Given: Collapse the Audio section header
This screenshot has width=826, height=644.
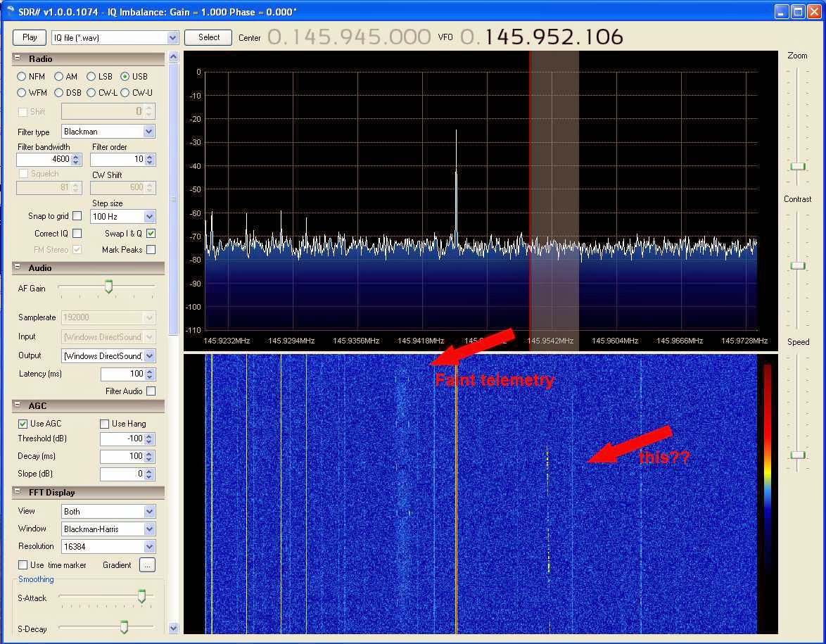Looking at the screenshot, I should click(18, 268).
